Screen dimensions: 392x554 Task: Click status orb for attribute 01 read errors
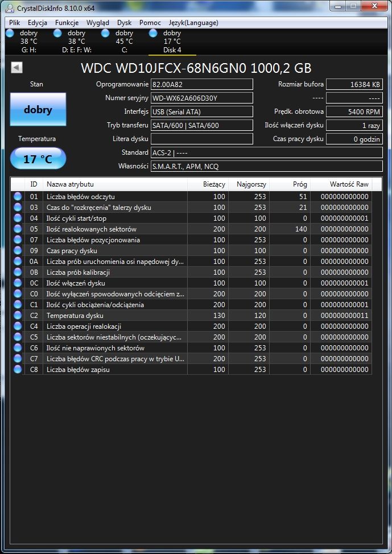pos(17,197)
